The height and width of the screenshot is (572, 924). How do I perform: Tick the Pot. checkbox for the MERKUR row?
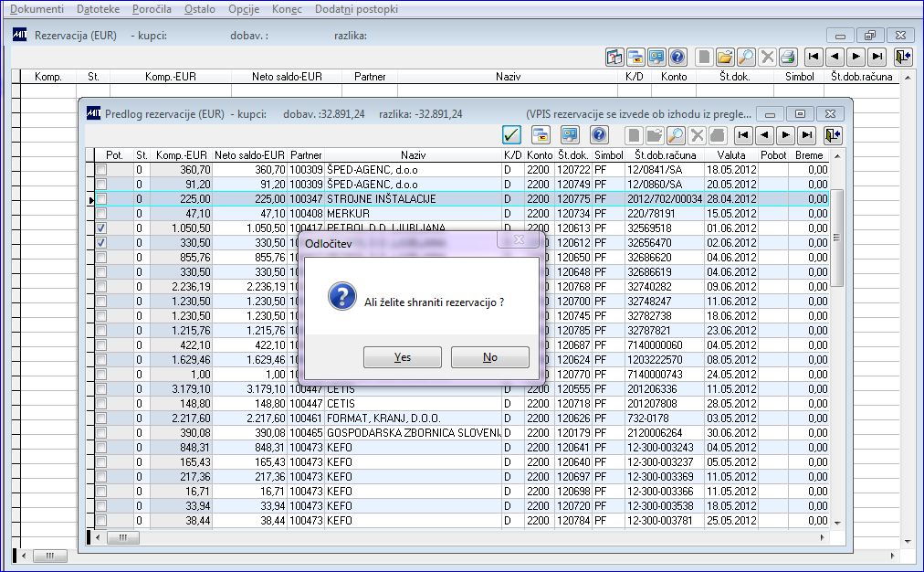coord(101,213)
